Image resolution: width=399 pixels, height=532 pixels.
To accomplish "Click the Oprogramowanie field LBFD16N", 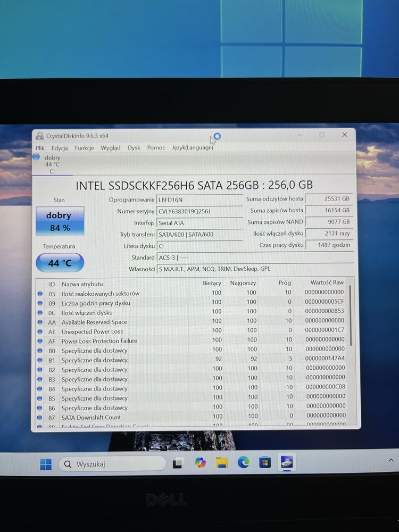I will [199, 200].
